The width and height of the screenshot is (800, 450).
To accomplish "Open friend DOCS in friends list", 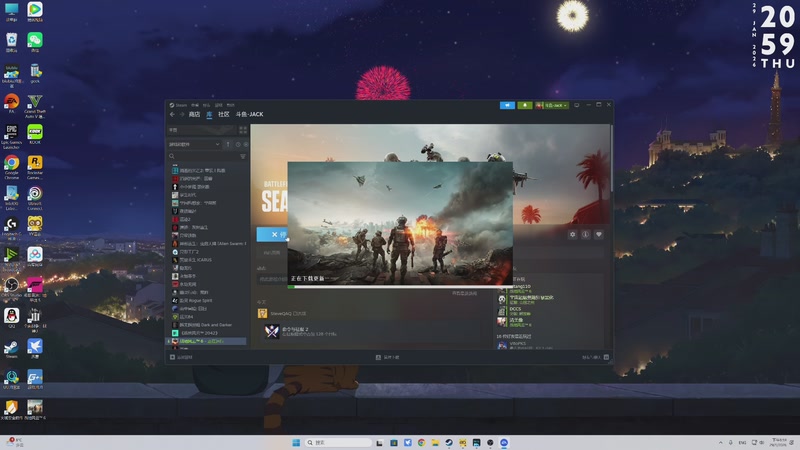I will 514,310.
